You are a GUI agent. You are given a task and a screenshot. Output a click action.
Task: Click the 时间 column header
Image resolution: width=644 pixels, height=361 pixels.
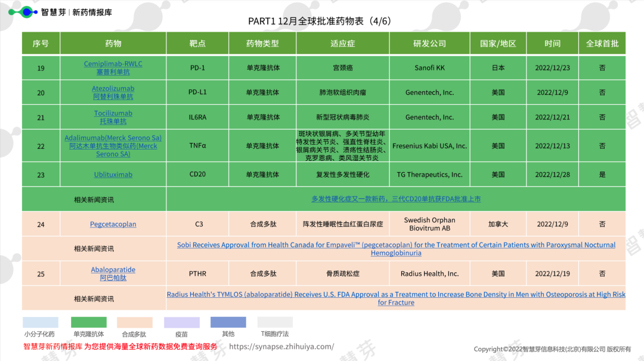click(x=552, y=43)
